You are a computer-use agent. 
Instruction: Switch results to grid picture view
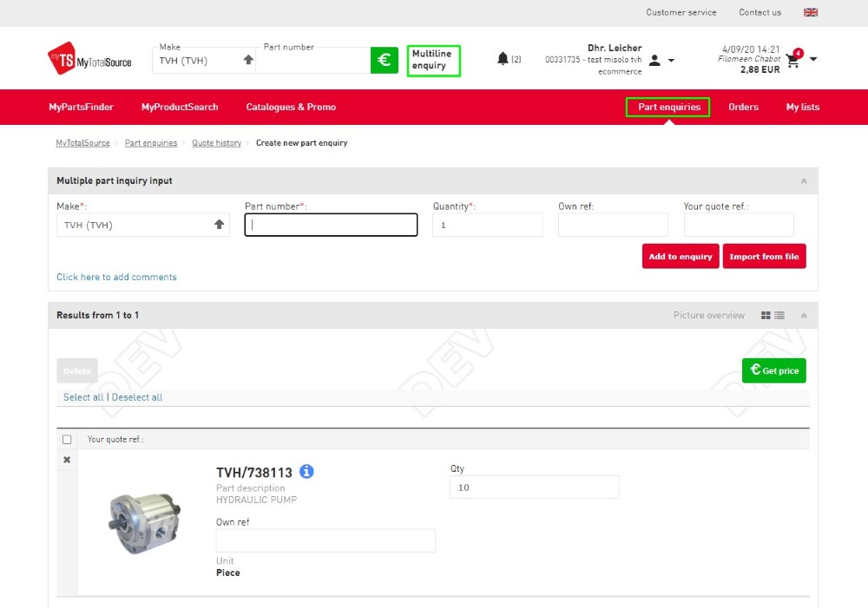766,316
